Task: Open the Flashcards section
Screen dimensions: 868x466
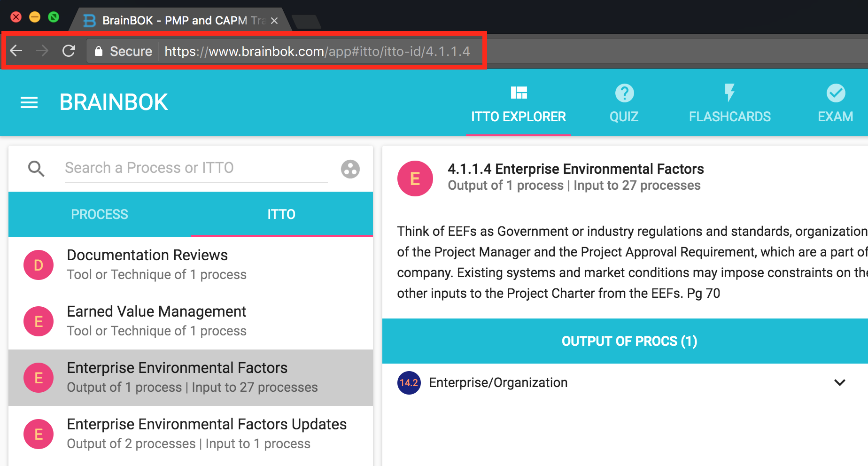Action: (x=729, y=104)
